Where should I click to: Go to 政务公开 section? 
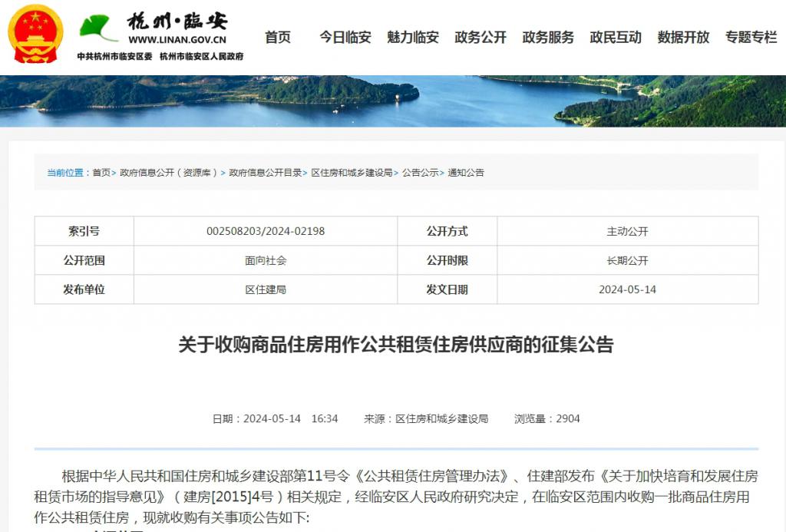481,37
